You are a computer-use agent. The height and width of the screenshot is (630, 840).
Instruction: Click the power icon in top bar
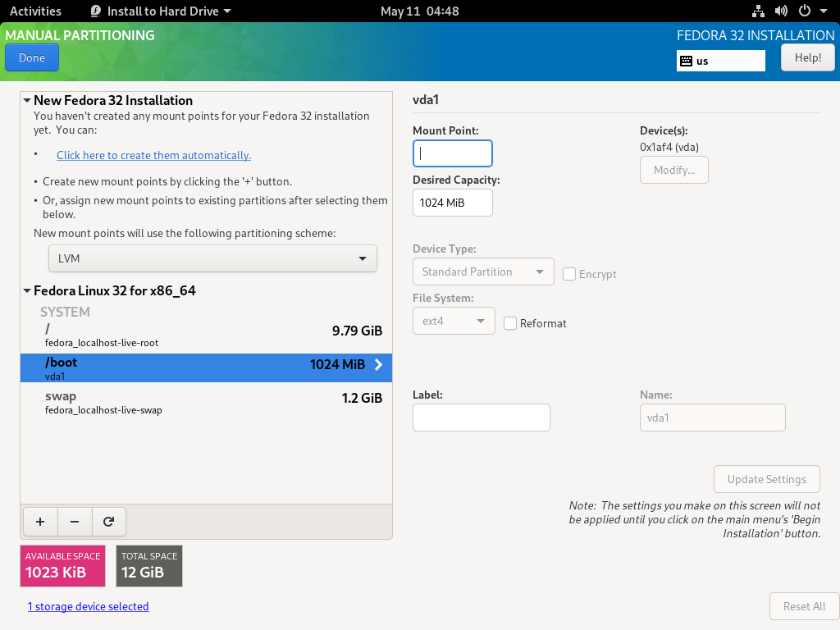804,11
